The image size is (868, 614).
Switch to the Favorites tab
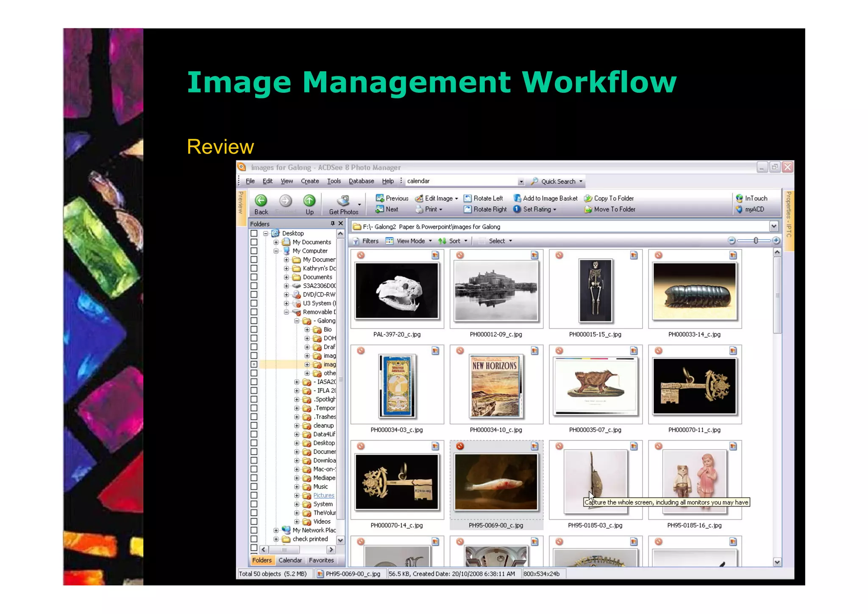point(321,560)
